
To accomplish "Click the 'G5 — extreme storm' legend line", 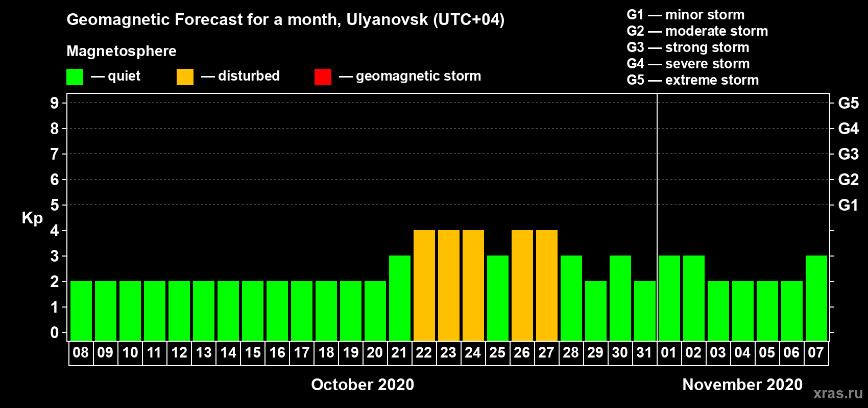I will click(x=693, y=80).
